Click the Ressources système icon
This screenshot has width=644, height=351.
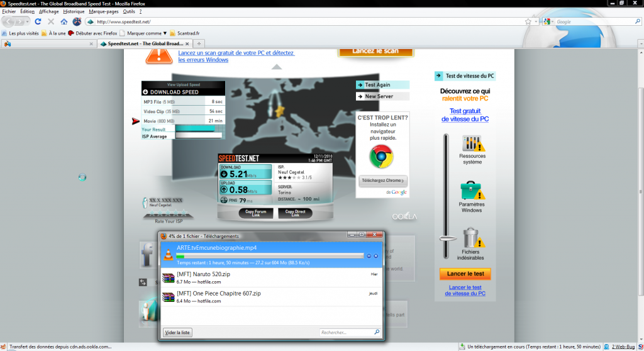click(472, 143)
